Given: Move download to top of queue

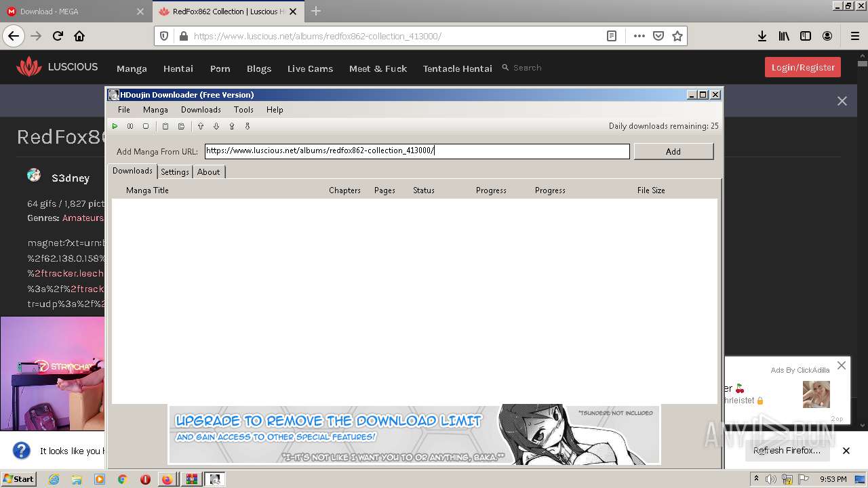Looking at the screenshot, I should point(232,126).
